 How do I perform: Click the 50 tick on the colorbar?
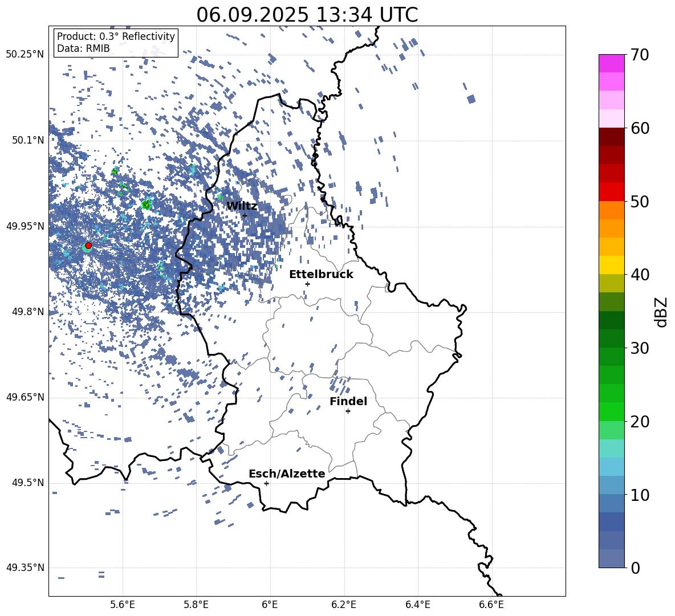click(x=640, y=201)
